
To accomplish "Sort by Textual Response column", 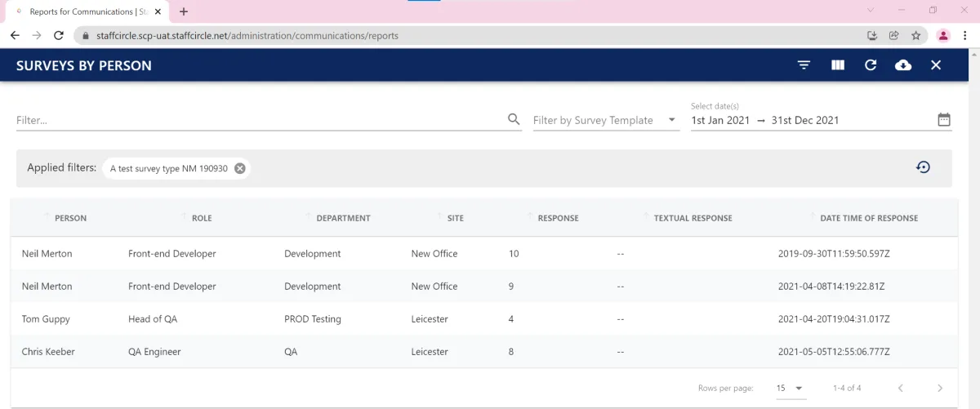I will click(x=693, y=218).
